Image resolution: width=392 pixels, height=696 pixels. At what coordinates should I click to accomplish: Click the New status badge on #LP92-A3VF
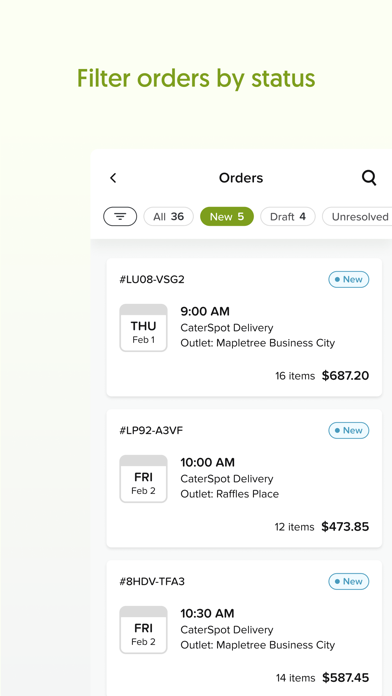coord(348,431)
